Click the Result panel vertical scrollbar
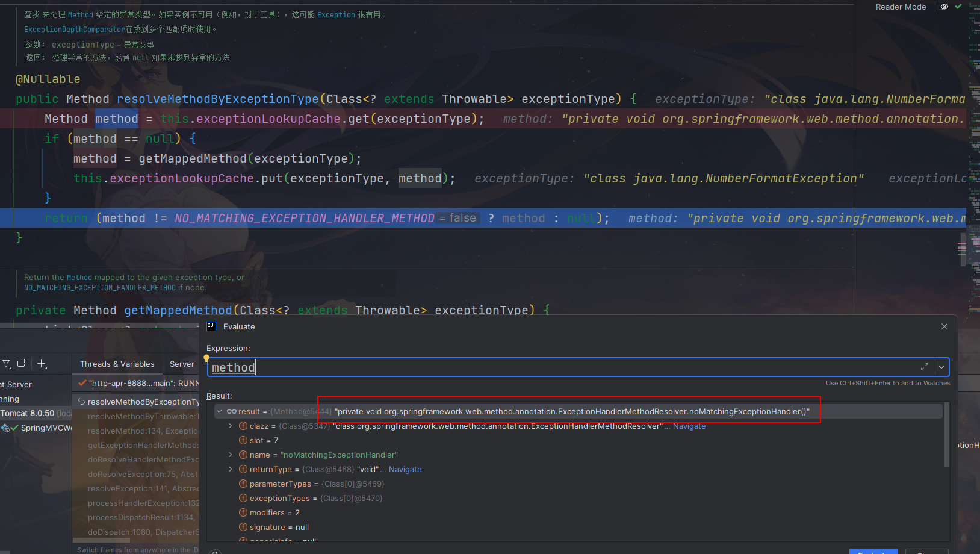 tap(946, 435)
